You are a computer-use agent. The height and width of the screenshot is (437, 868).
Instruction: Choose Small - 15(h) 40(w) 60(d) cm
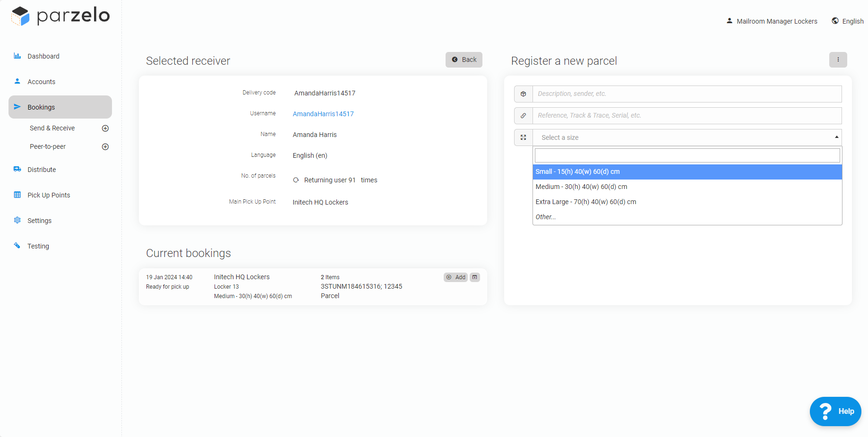tap(687, 171)
